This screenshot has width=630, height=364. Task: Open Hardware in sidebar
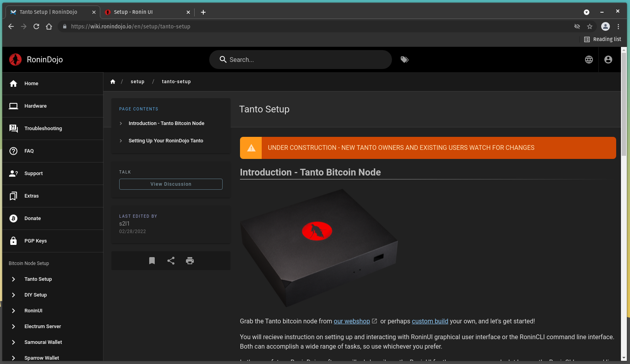tap(52, 106)
